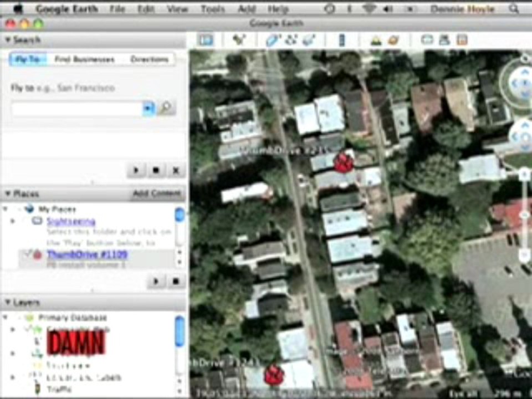Click the Primary Database label
The width and height of the screenshot is (532, 399).
click(x=73, y=318)
